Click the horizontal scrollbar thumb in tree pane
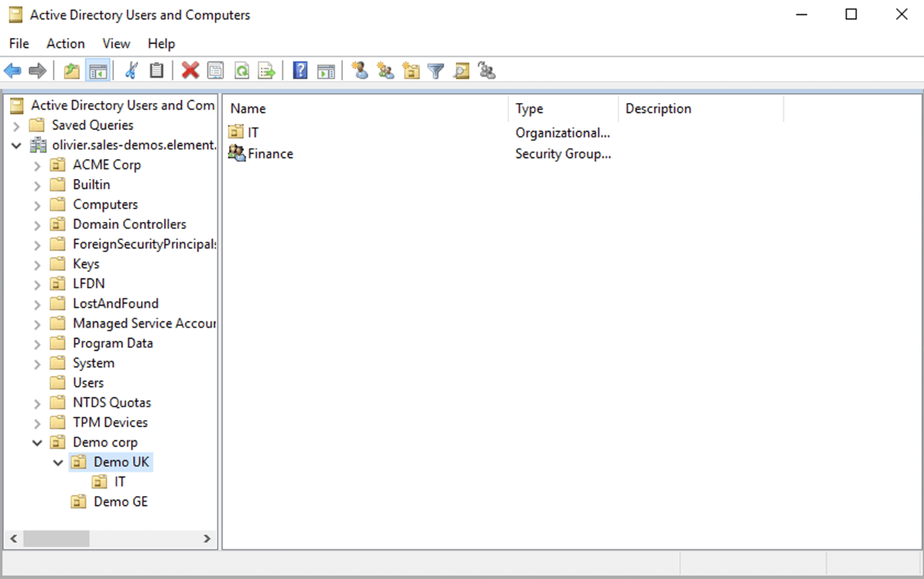This screenshot has width=924, height=579. click(56, 538)
